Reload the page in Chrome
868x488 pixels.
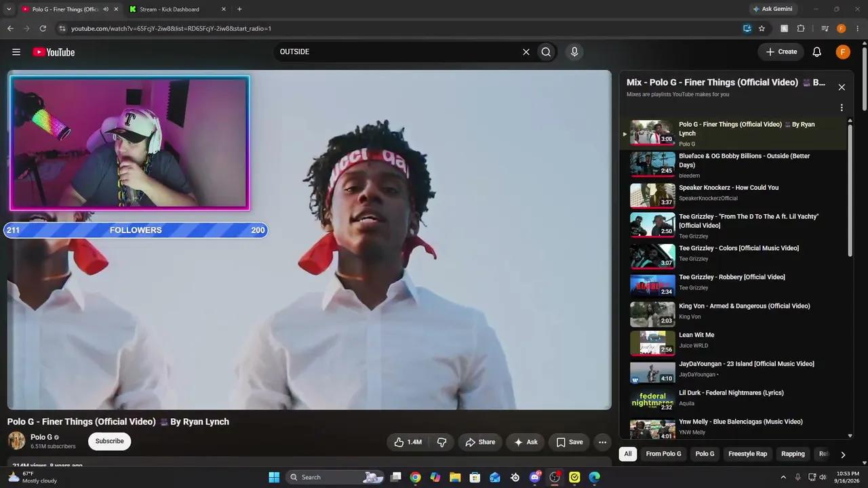tap(43, 28)
